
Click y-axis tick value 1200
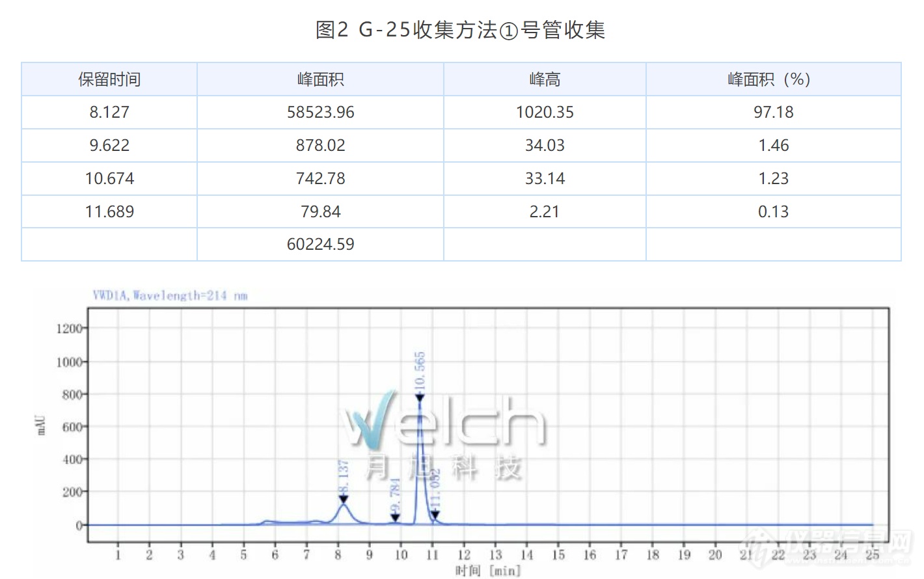click(69, 329)
